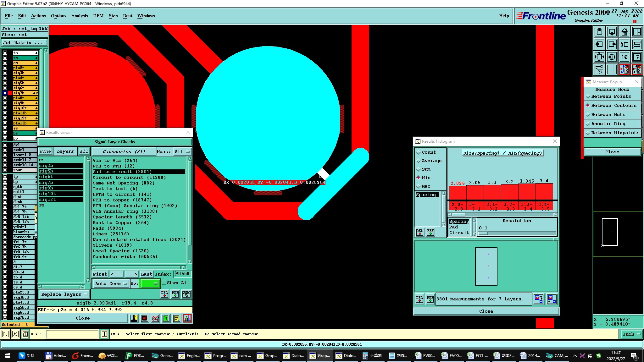The height and width of the screenshot is (362, 644).
Task: Click the Home view icon
Action: coord(624,32)
